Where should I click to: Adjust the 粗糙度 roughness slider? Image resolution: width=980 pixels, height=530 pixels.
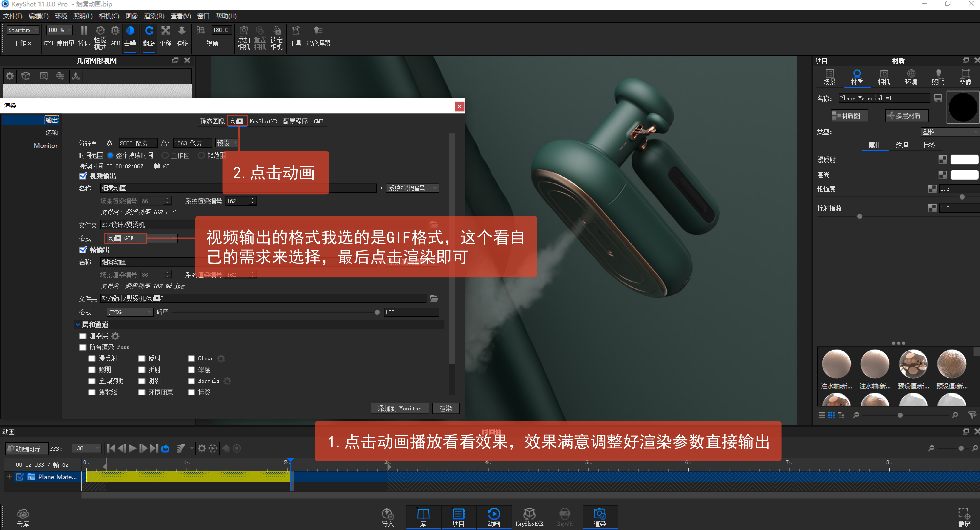tap(962, 197)
